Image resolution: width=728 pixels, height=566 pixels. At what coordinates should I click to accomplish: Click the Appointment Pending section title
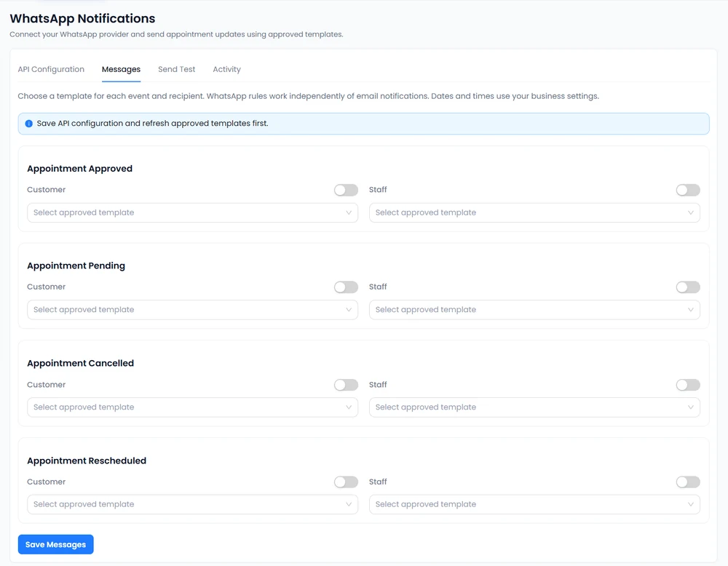point(76,266)
